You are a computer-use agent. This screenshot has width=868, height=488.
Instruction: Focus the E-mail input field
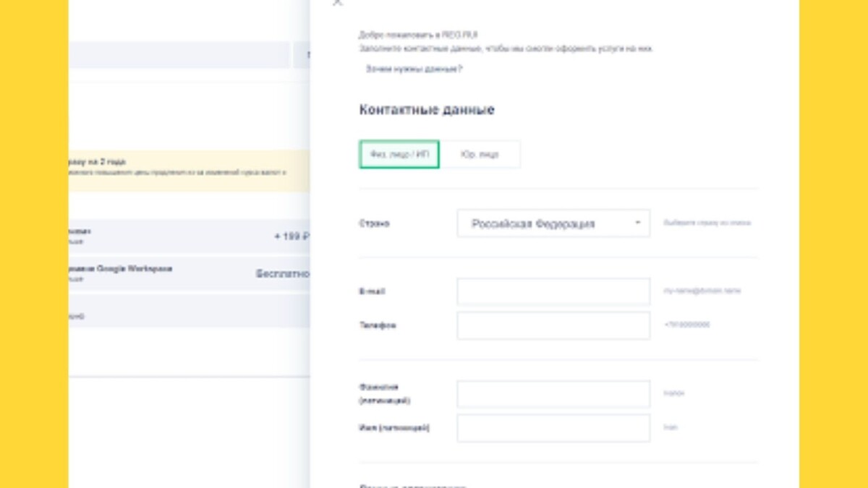pos(553,291)
